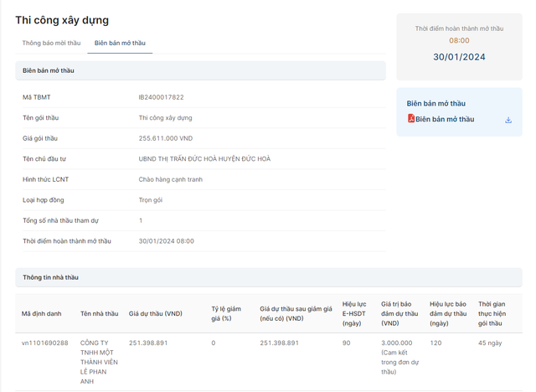
Task: Click the Mã TBMT value IB2400017822
Action: (161, 98)
